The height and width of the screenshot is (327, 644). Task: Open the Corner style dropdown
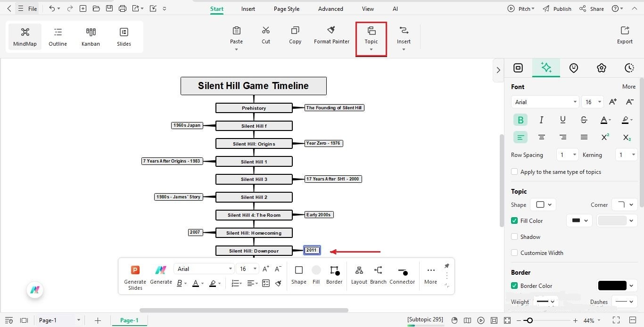pyautogui.click(x=625, y=204)
